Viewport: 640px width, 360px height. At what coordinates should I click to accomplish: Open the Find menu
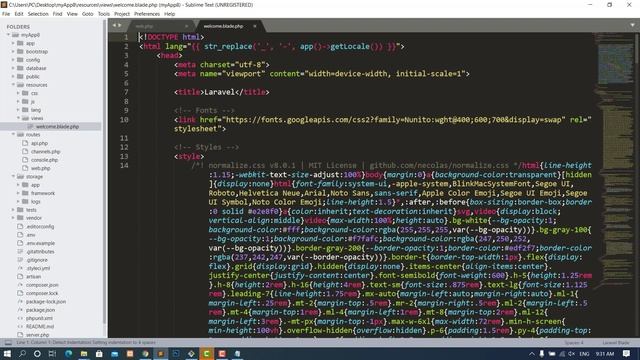coord(57,14)
